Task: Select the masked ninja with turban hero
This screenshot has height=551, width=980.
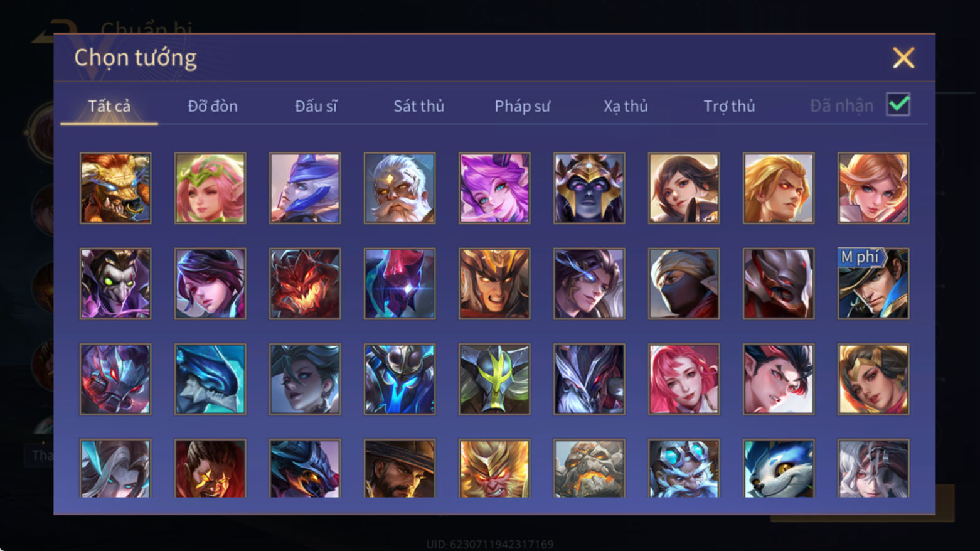Action: (684, 284)
